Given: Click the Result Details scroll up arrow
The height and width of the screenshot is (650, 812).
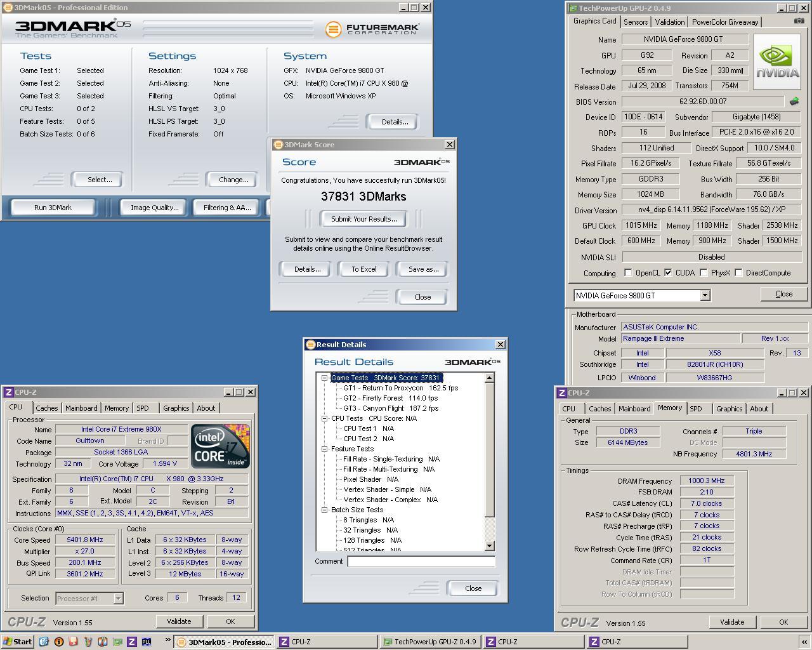Looking at the screenshot, I should click(x=489, y=378).
